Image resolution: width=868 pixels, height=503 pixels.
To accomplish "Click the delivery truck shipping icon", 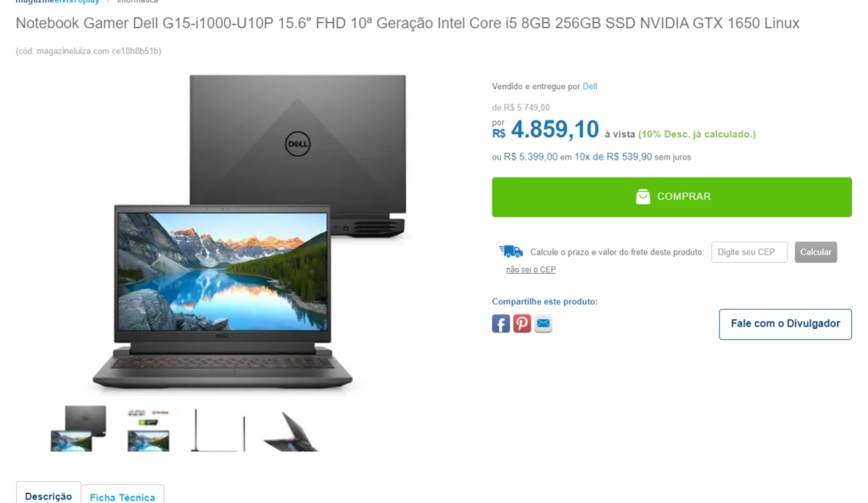I will pos(510,251).
